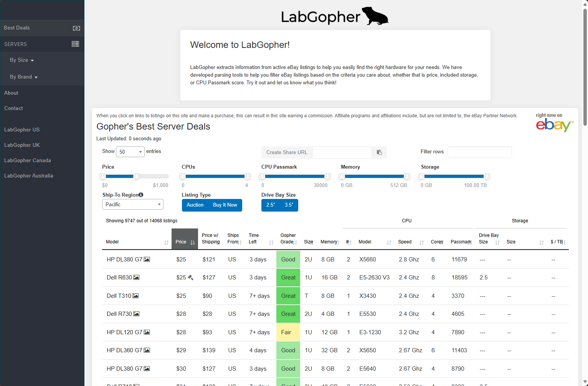The image size is (588, 386).
Task: Click the Memory slider's right handle
Action: point(407,176)
